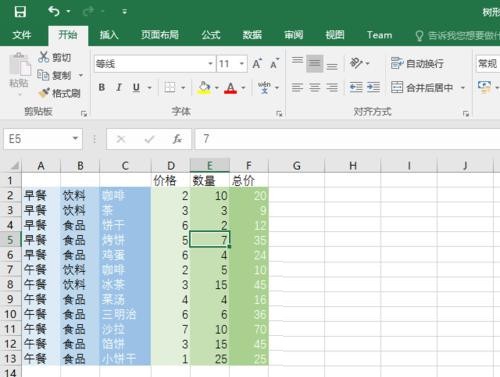Click the align left icon

[297, 88]
